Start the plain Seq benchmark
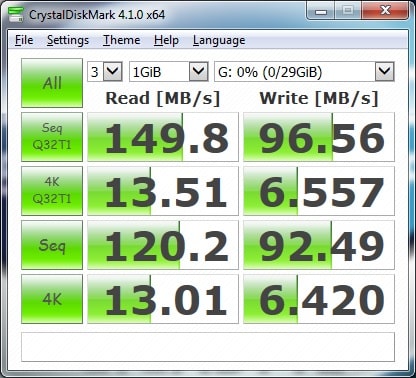 pos(52,245)
